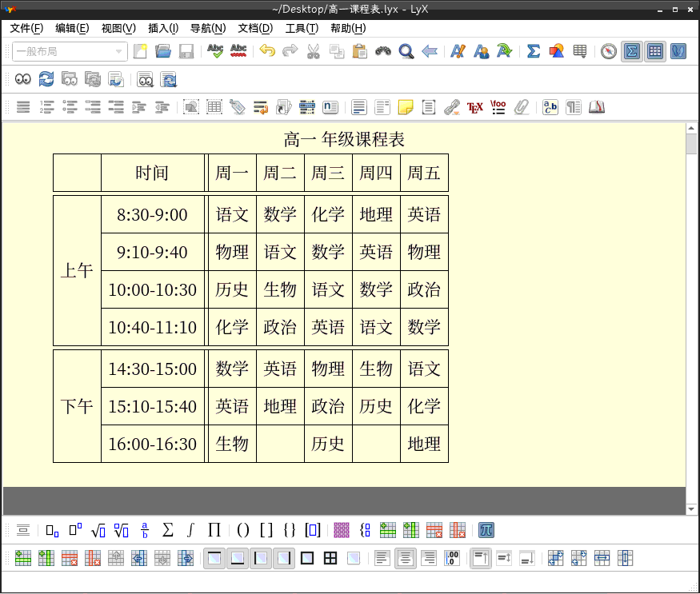Open the 插入(I) menu
This screenshot has height=594, width=700.
click(163, 29)
